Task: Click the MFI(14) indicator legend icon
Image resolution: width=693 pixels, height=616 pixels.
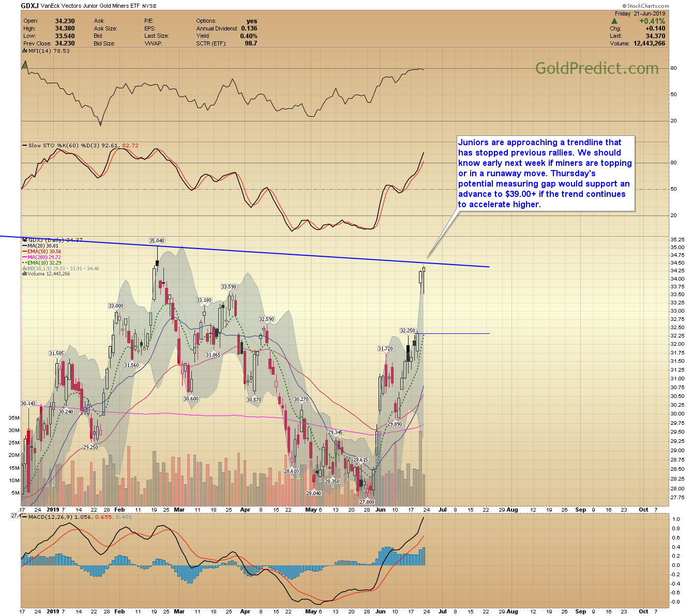Action: pos(24,51)
